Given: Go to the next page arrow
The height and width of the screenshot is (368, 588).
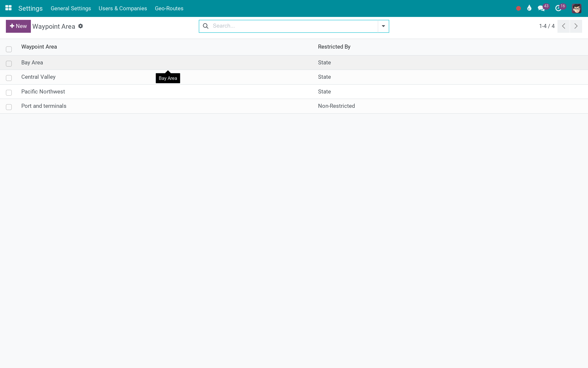Looking at the screenshot, I should tap(576, 26).
